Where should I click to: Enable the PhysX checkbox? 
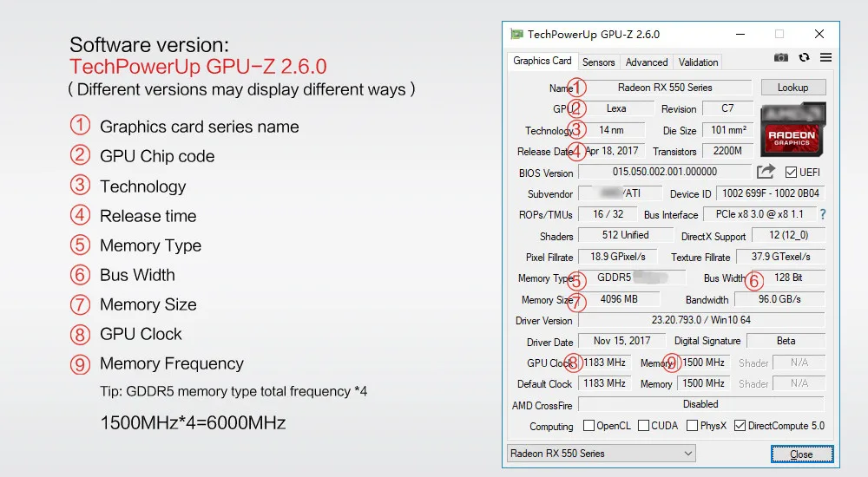692,426
